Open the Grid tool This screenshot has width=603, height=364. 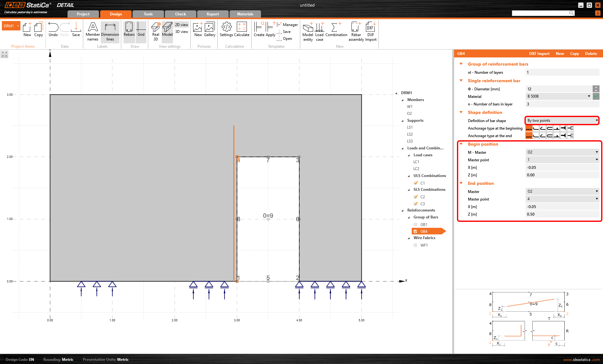141,30
